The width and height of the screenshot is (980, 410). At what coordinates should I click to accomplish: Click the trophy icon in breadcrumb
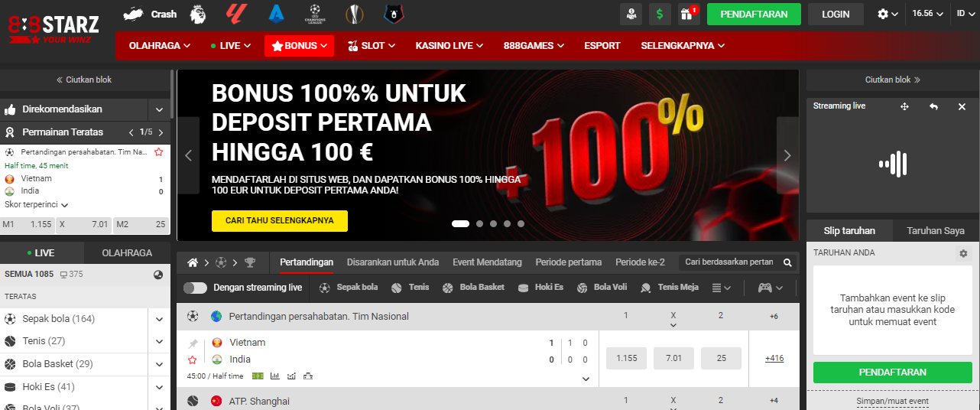250,262
